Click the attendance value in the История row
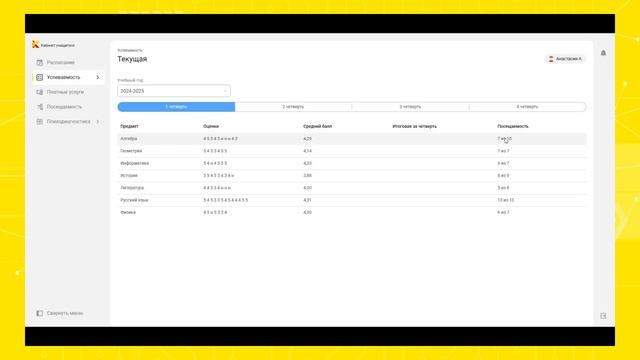 (x=503, y=176)
